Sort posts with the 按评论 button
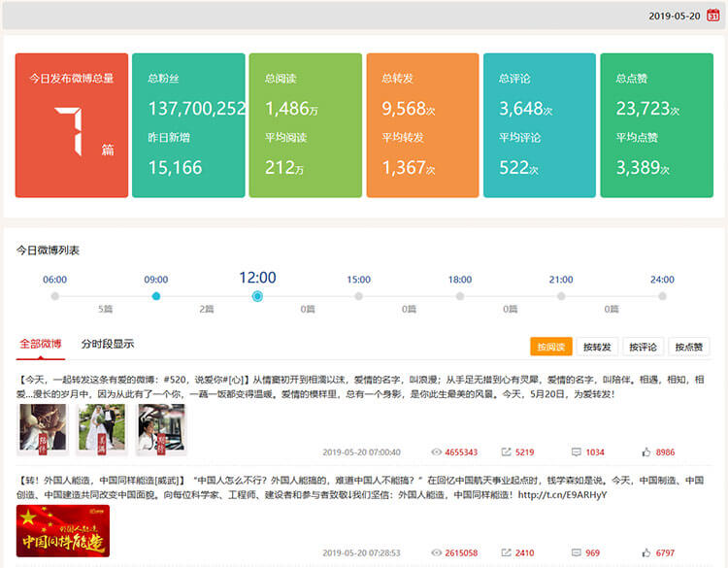The width and height of the screenshot is (728, 568). coord(643,347)
